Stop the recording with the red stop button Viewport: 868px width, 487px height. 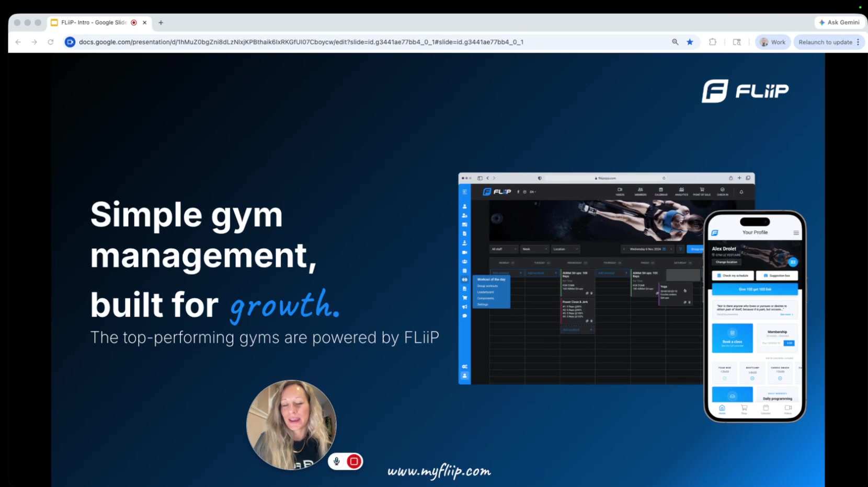[354, 461]
